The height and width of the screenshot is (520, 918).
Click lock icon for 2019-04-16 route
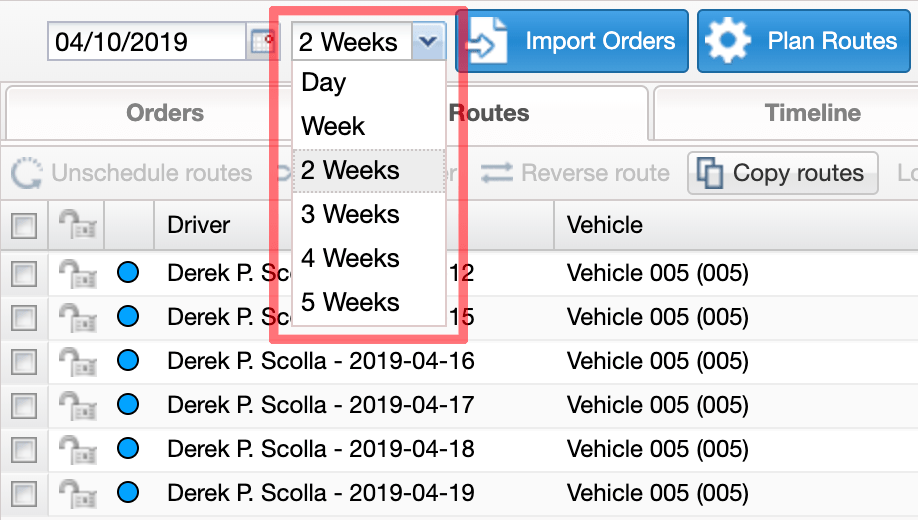click(x=77, y=360)
